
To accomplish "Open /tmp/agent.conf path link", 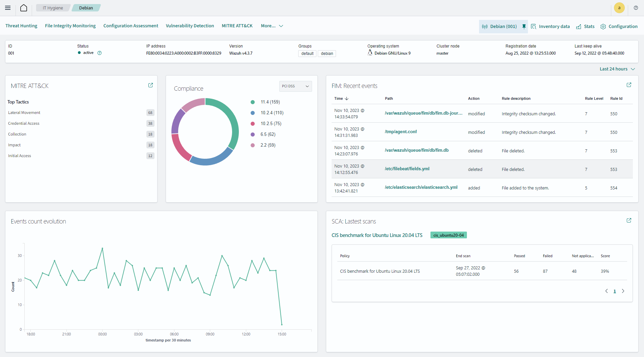I will tap(401, 132).
